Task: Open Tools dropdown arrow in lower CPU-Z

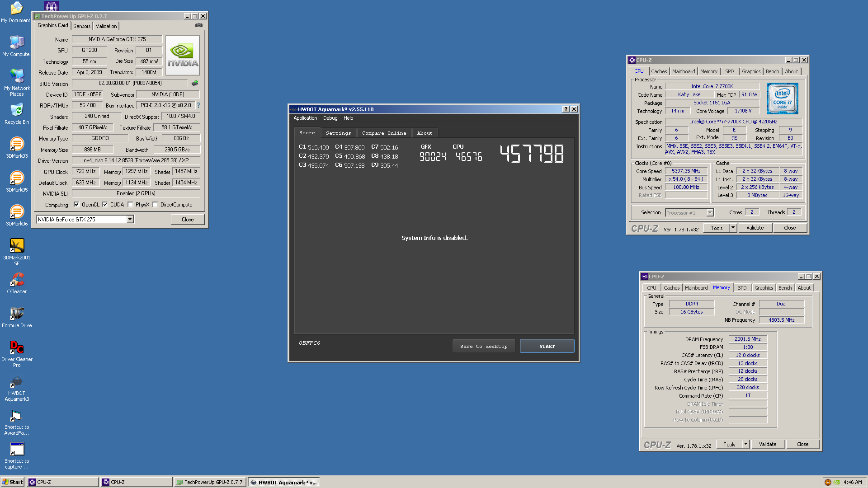Action: tap(745, 444)
